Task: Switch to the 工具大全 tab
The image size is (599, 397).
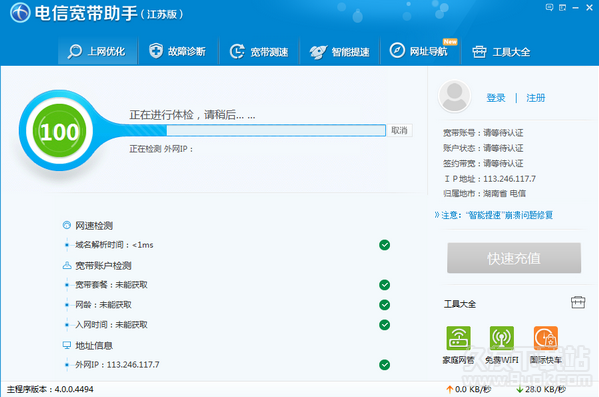Action: [x=502, y=51]
